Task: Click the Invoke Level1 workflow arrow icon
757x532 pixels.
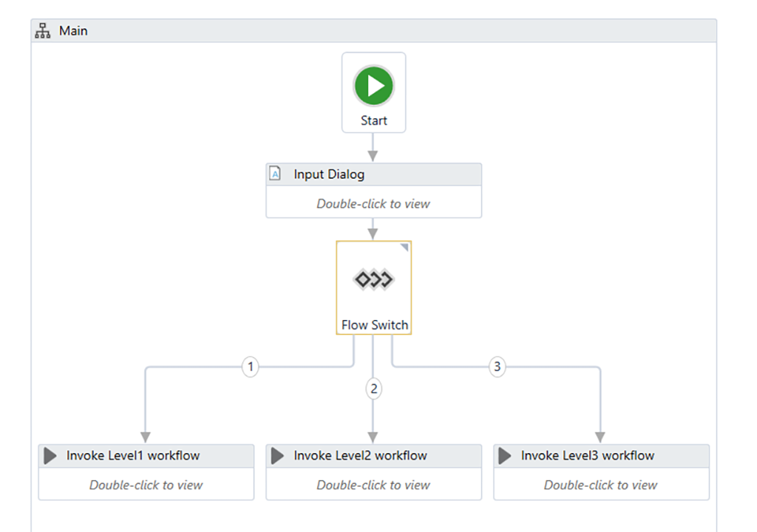Action: tap(50, 456)
